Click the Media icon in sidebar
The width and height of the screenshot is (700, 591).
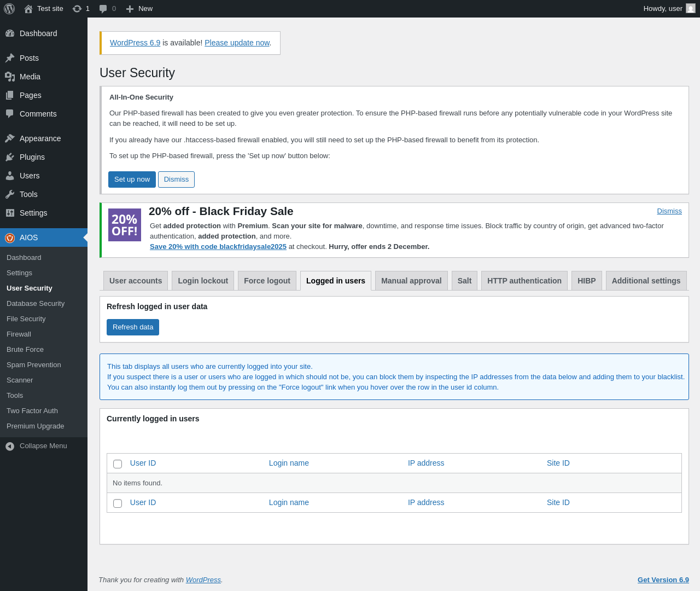click(10, 77)
